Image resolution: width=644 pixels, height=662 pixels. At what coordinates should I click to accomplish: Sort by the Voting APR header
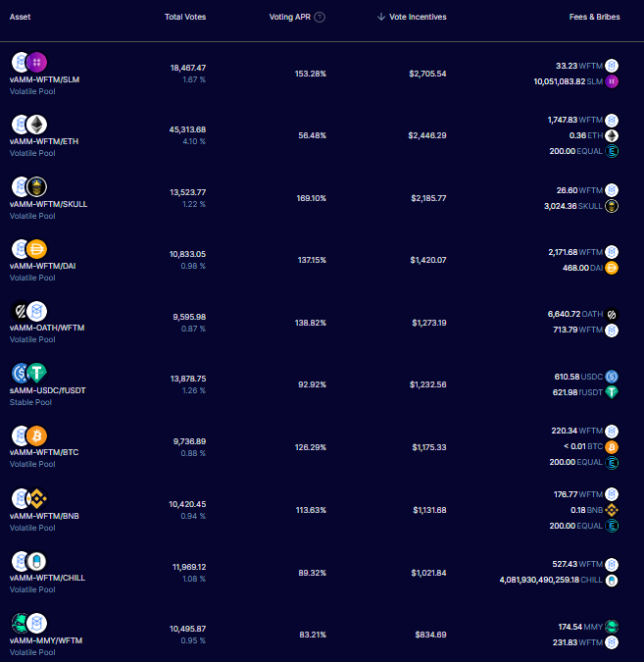[292, 18]
